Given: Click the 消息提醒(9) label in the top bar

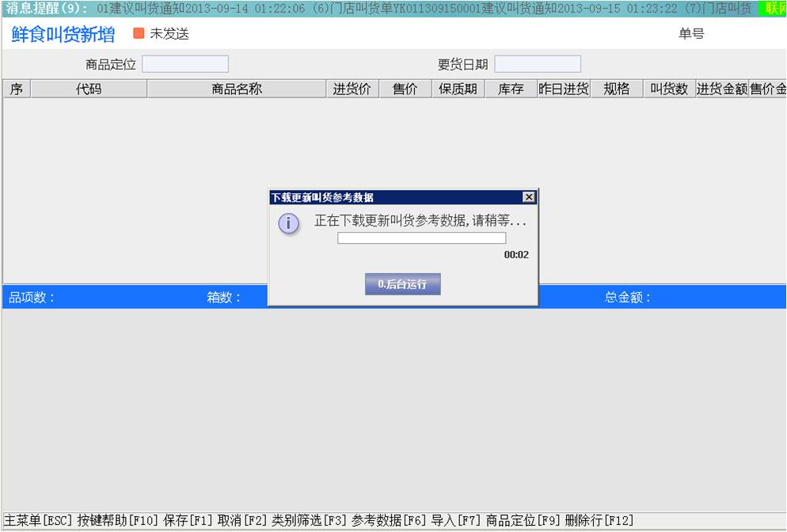Looking at the screenshot, I should click(46, 8).
